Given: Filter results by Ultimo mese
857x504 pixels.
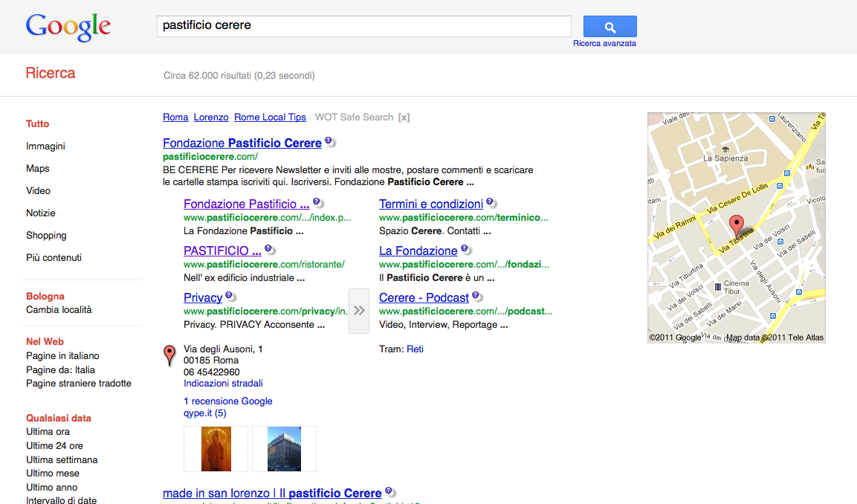Looking at the screenshot, I should [x=53, y=473].
